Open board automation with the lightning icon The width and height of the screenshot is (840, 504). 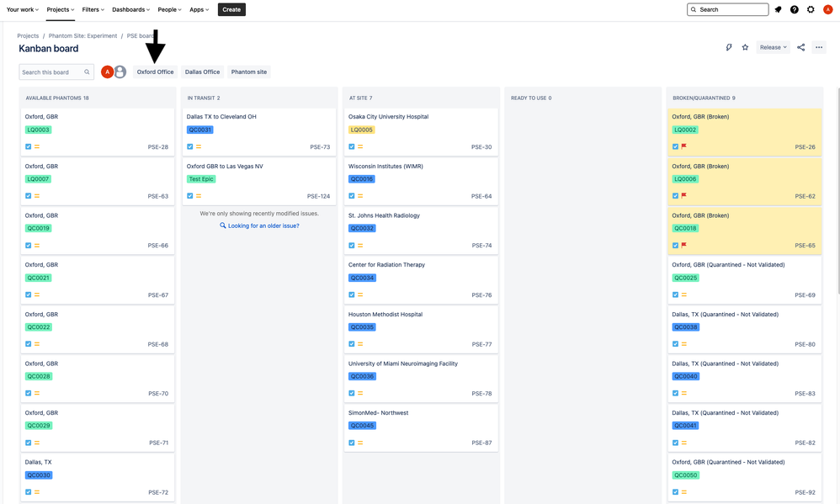[x=729, y=47]
